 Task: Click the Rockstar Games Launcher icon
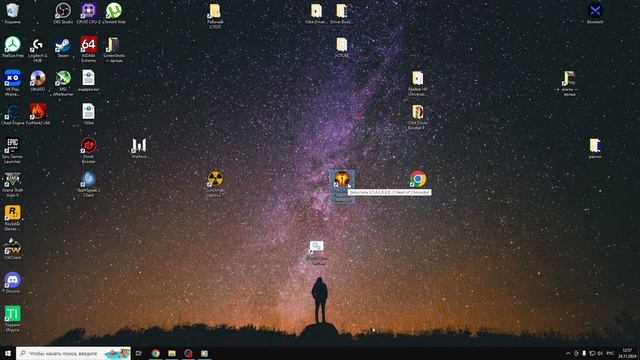[12, 218]
